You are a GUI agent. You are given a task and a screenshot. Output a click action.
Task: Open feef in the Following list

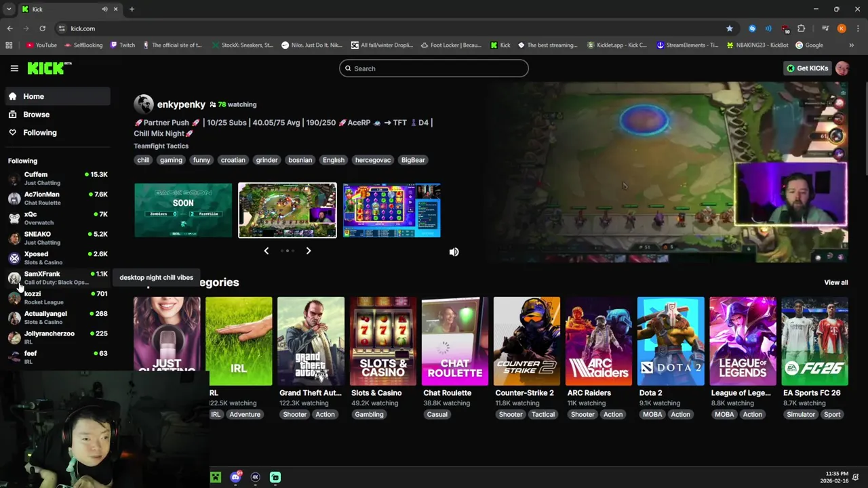(x=57, y=357)
